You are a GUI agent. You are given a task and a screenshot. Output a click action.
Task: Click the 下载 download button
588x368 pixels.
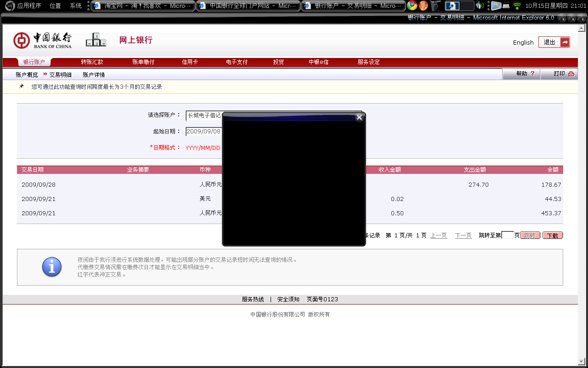pyautogui.click(x=553, y=236)
